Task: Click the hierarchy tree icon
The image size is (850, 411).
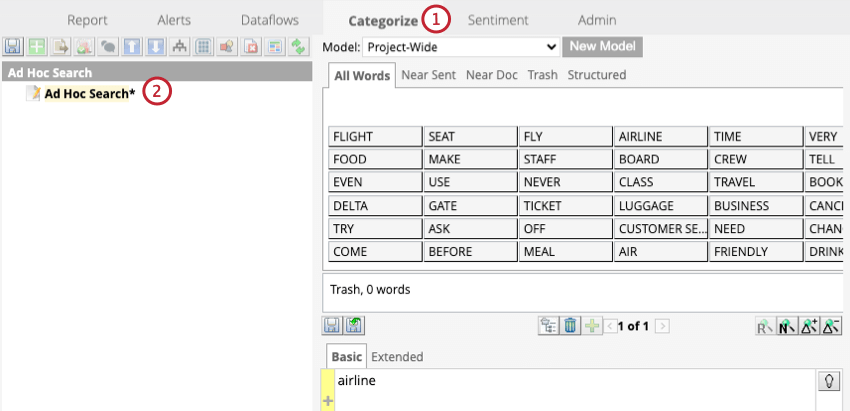Action: [178, 46]
